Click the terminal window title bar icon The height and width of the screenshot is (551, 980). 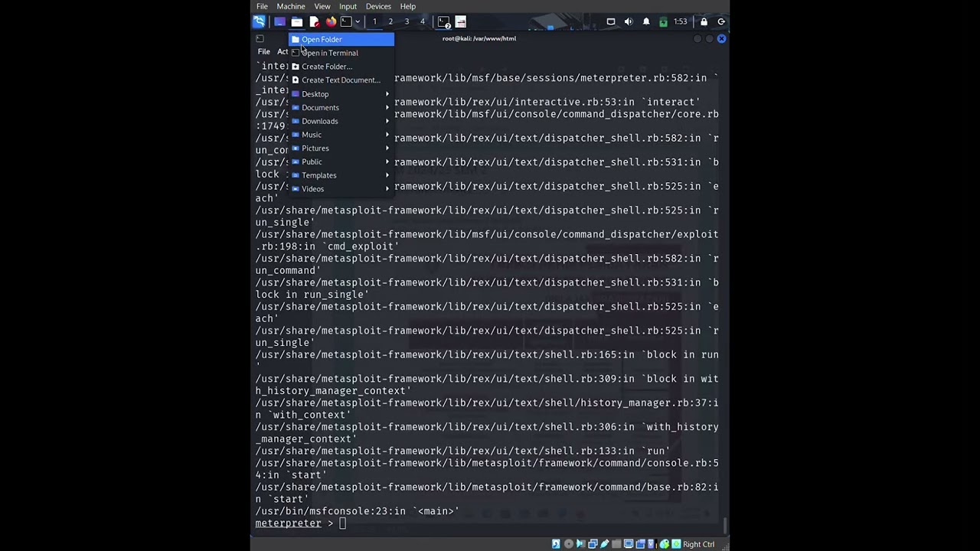point(260,38)
